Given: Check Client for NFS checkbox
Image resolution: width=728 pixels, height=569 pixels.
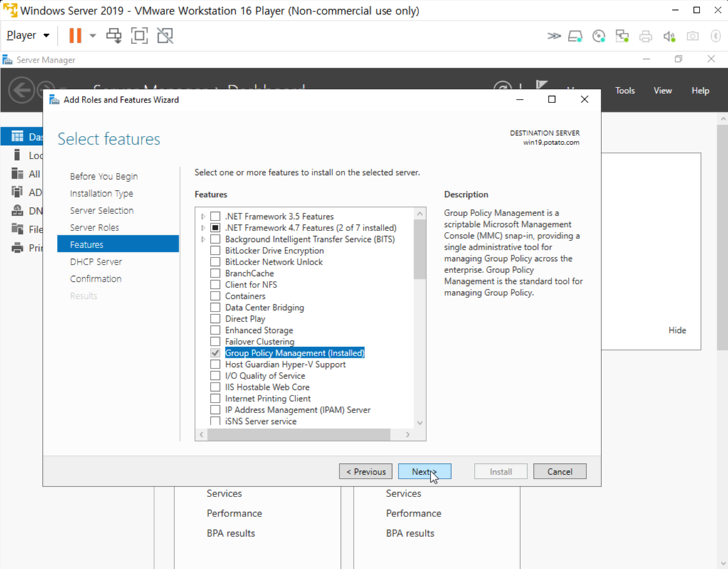Looking at the screenshot, I should click(x=216, y=284).
